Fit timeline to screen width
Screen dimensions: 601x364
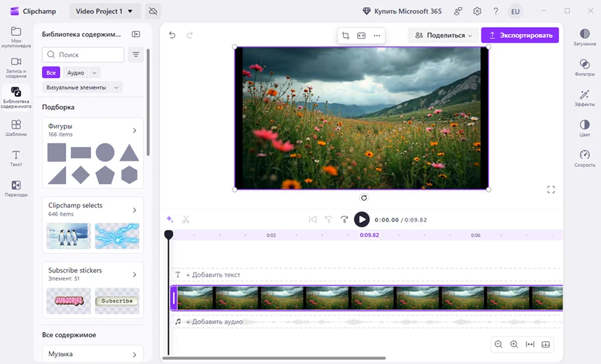[x=529, y=344]
